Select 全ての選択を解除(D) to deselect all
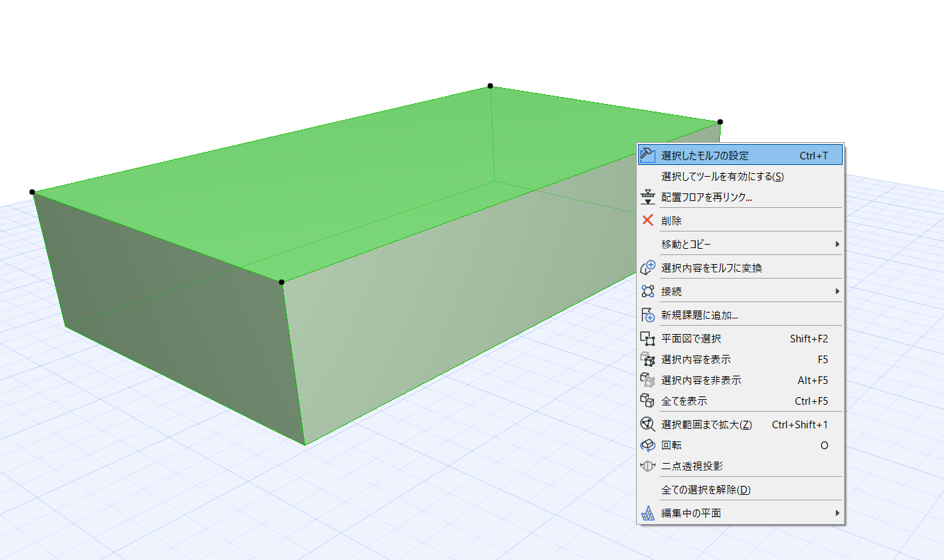 (741, 489)
